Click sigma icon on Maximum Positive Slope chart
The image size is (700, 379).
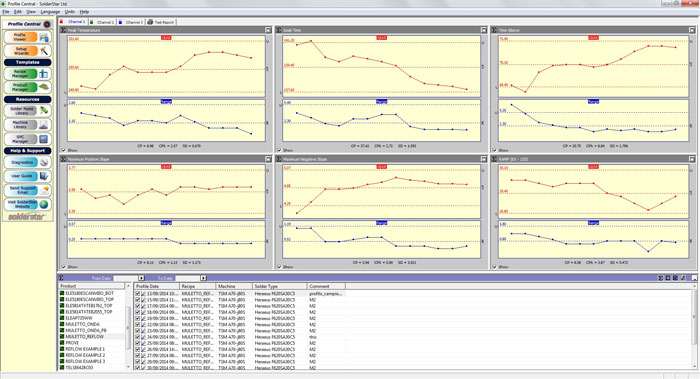[63, 159]
